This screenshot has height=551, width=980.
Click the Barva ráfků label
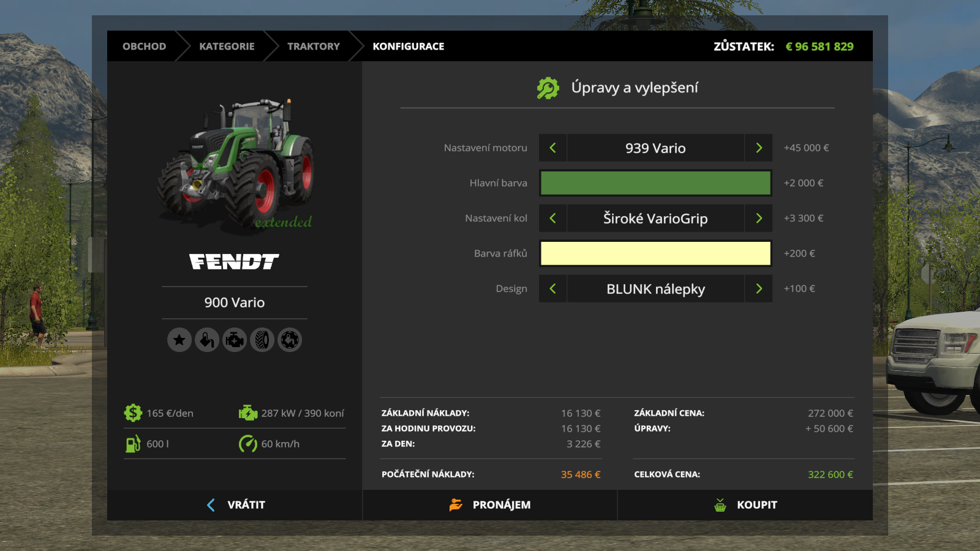click(500, 253)
